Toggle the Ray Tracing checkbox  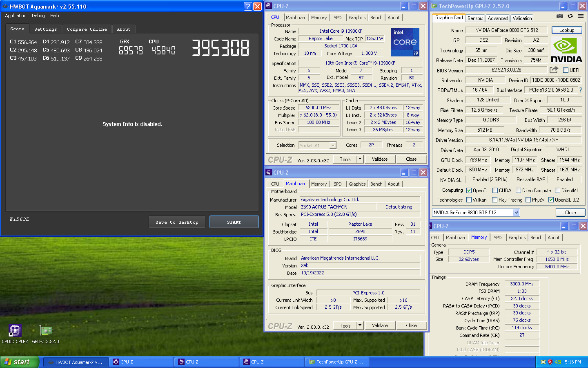tap(494, 200)
